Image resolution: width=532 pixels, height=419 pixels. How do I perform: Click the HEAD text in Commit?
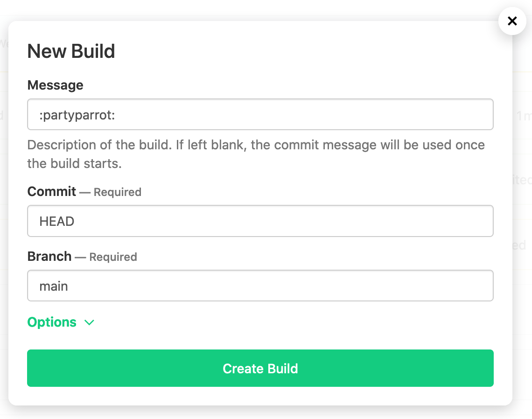[57, 222]
